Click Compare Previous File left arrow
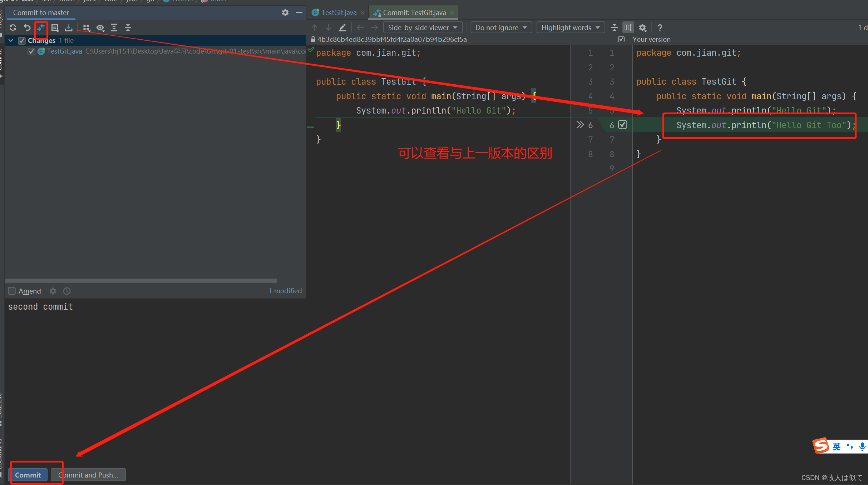Screen dimensions: 868x485 (360, 27)
